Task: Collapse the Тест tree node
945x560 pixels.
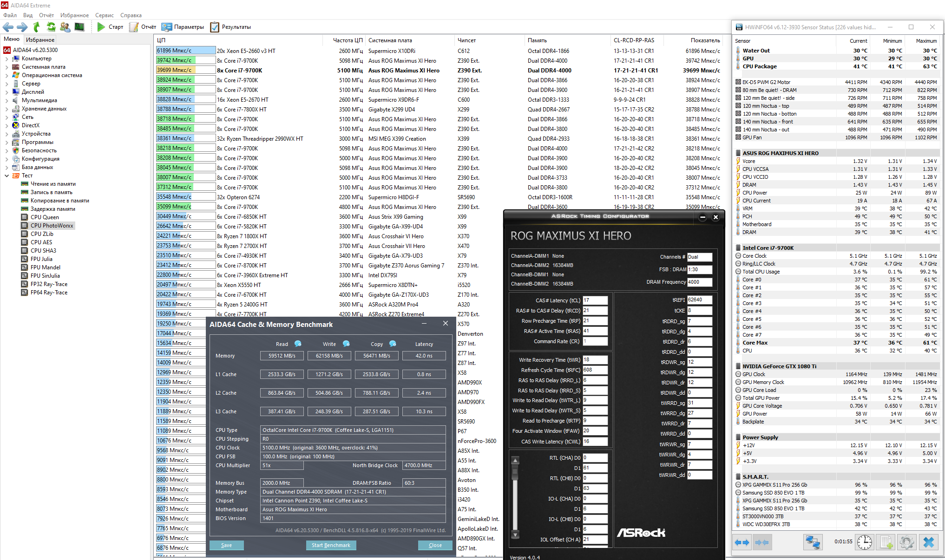Action: pyautogui.click(x=7, y=176)
